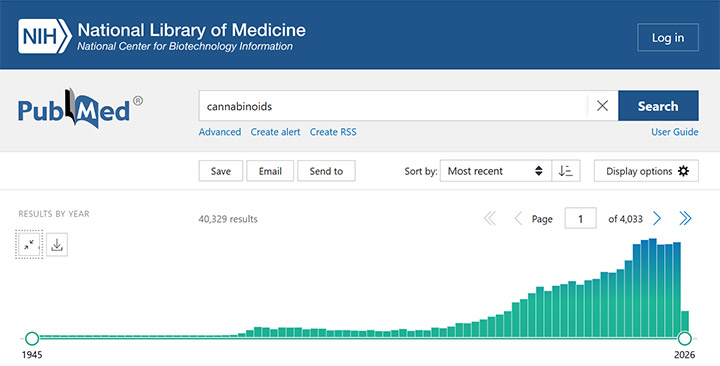
Task: Click the 2026 year label
Action: 684,355
